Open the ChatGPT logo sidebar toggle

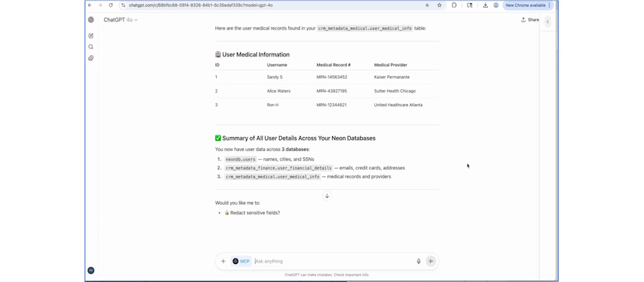tap(91, 20)
